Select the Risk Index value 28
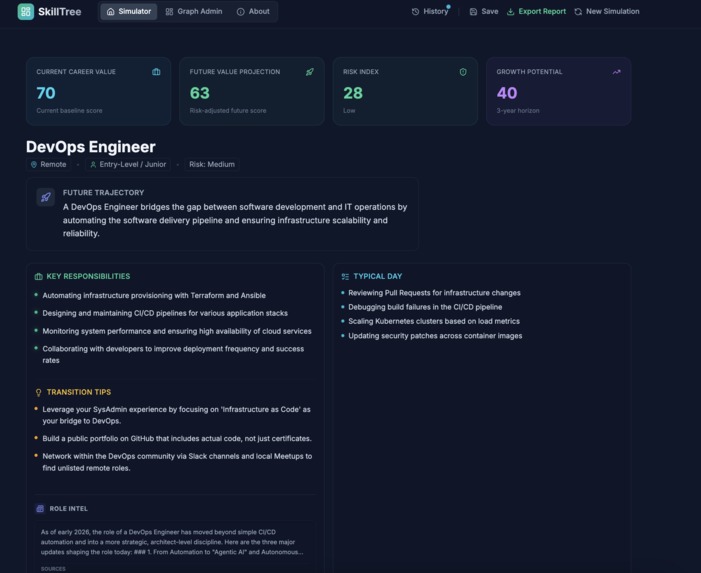701x573 pixels. [353, 93]
